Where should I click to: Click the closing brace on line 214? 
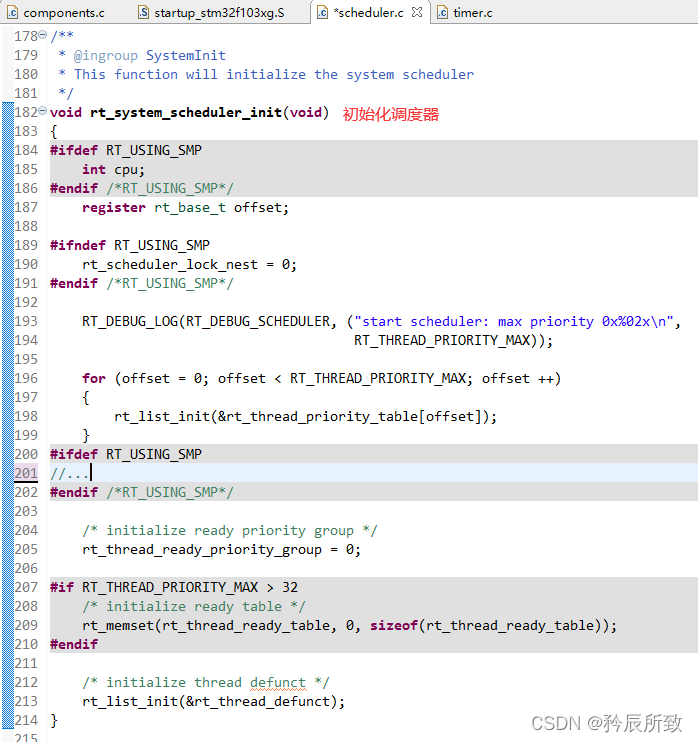click(54, 720)
